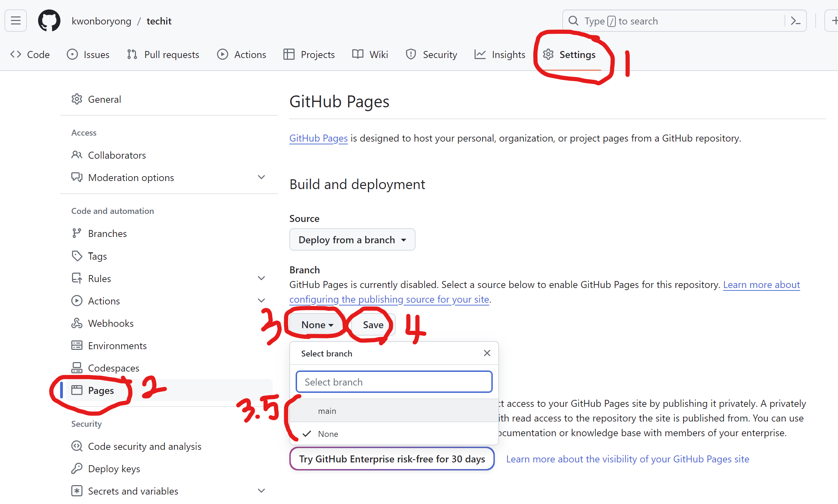Expand the Secrets and variables chevron

261,491
